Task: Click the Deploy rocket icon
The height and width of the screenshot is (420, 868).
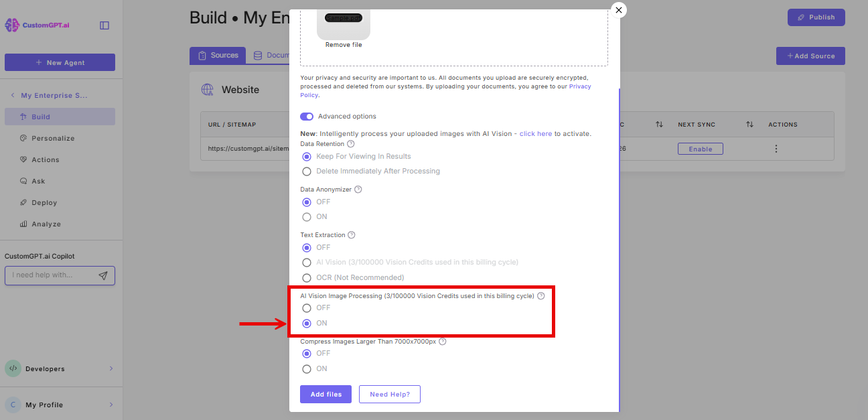Action: tap(23, 202)
